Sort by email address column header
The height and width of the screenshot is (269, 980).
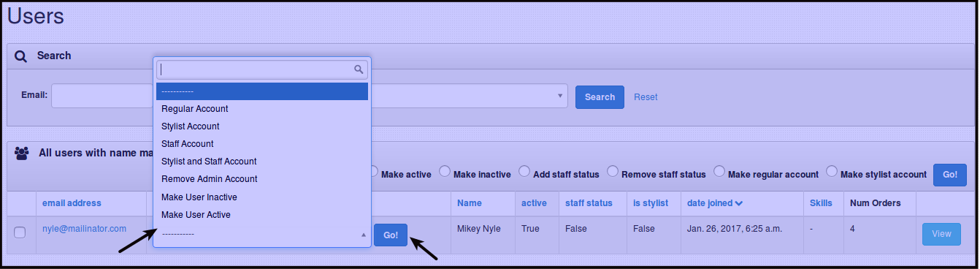click(72, 203)
